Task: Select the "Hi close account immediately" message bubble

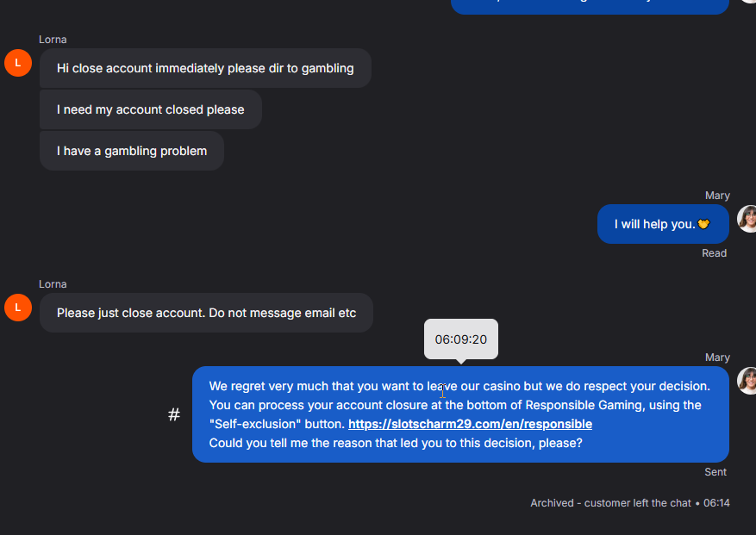Action: click(205, 68)
